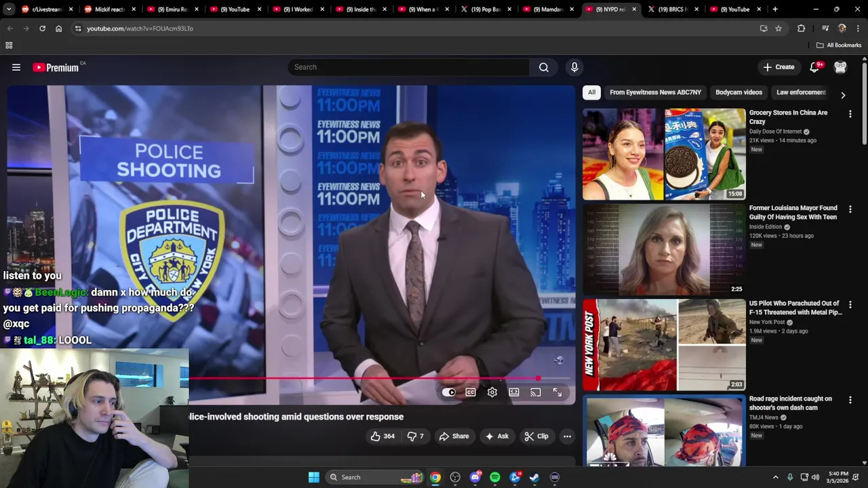The image size is (868, 488).
Task: Open options for Road rage incident video
Action: click(850, 400)
